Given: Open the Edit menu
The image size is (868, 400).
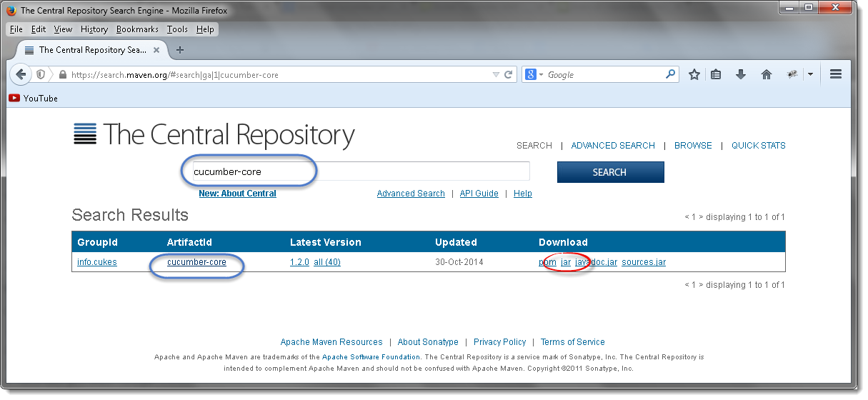Looking at the screenshot, I should (39, 29).
